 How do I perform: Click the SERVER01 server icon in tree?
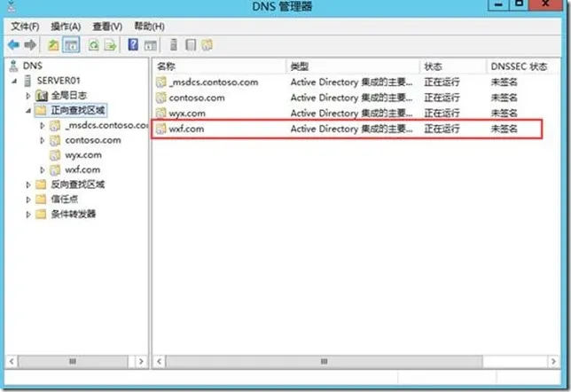(x=27, y=81)
